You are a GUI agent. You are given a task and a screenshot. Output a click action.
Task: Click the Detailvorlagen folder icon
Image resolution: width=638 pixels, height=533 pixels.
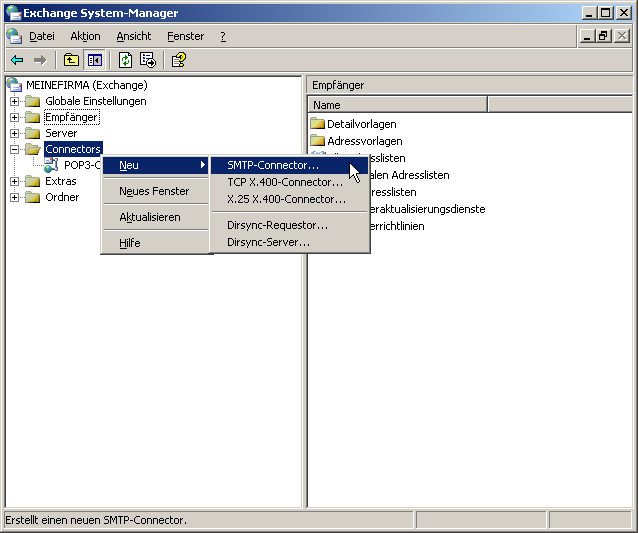click(317, 124)
